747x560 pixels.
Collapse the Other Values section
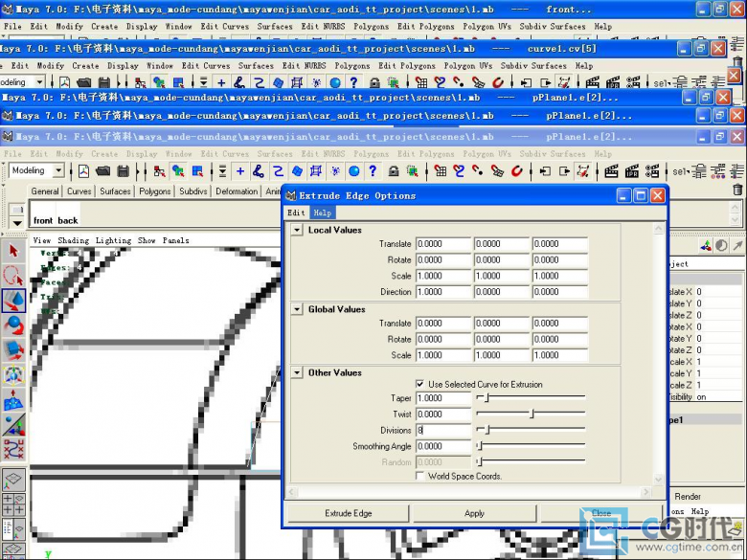[297, 373]
